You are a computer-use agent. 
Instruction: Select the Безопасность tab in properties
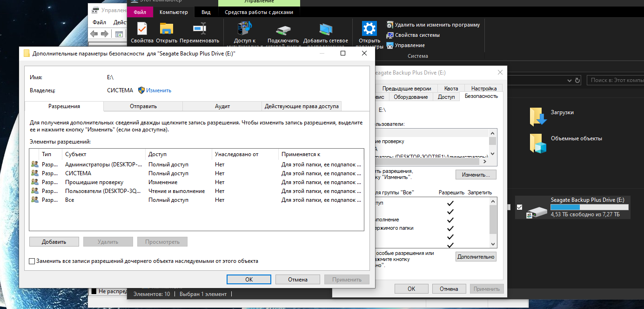click(x=481, y=96)
